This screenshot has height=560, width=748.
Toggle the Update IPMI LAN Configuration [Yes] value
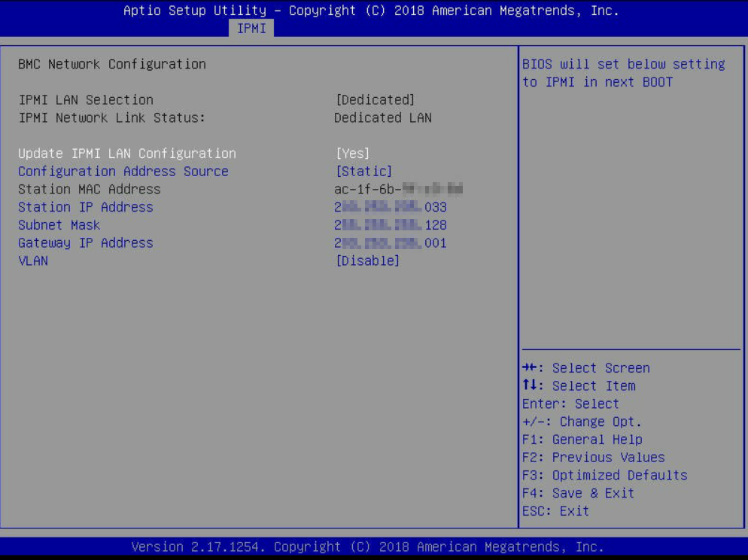(352, 154)
